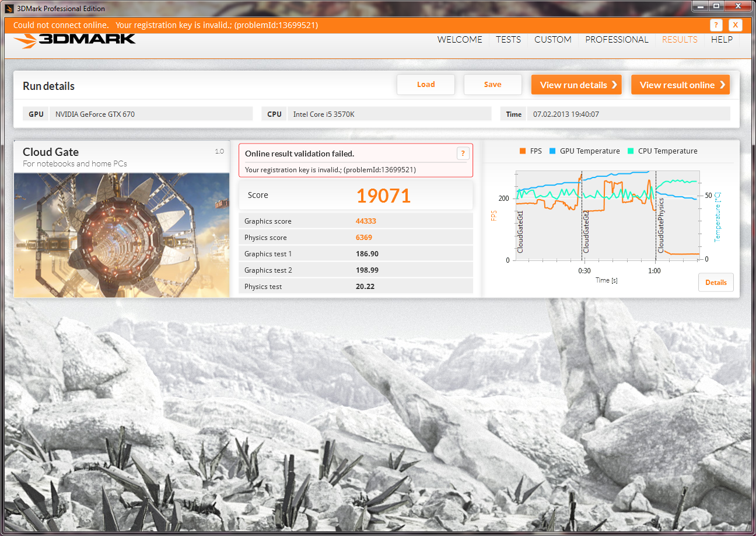Viewport: 756px width, 536px height.
Task: Open the WELCOME tab
Action: (x=460, y=40)
